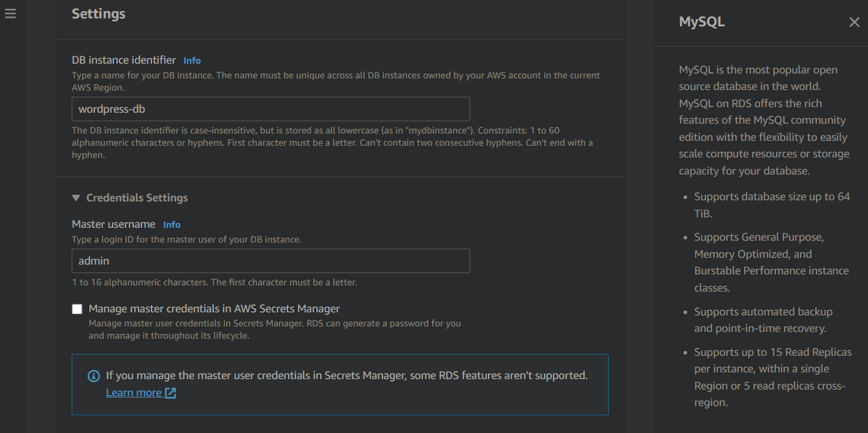This screenshot has width=868, height=433.
Task: Open the hamburger navigation menu
Action: click(x=10, y=13)
